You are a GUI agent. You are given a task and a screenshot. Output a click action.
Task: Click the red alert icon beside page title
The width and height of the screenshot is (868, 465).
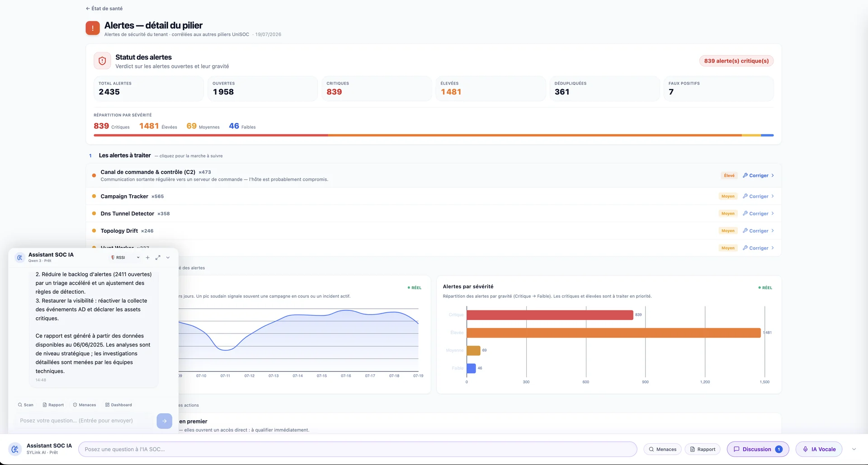(x=93, y=28)
